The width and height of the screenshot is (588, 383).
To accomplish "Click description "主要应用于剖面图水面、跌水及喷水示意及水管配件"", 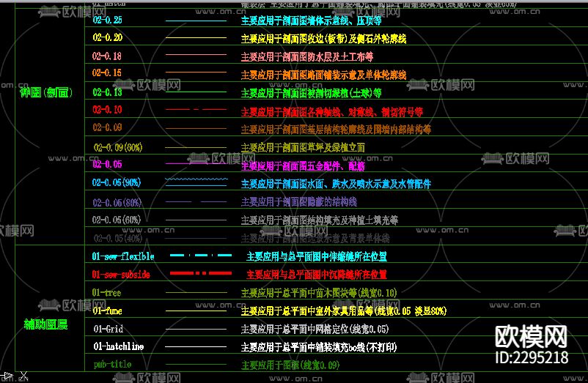I will [336, 184].
